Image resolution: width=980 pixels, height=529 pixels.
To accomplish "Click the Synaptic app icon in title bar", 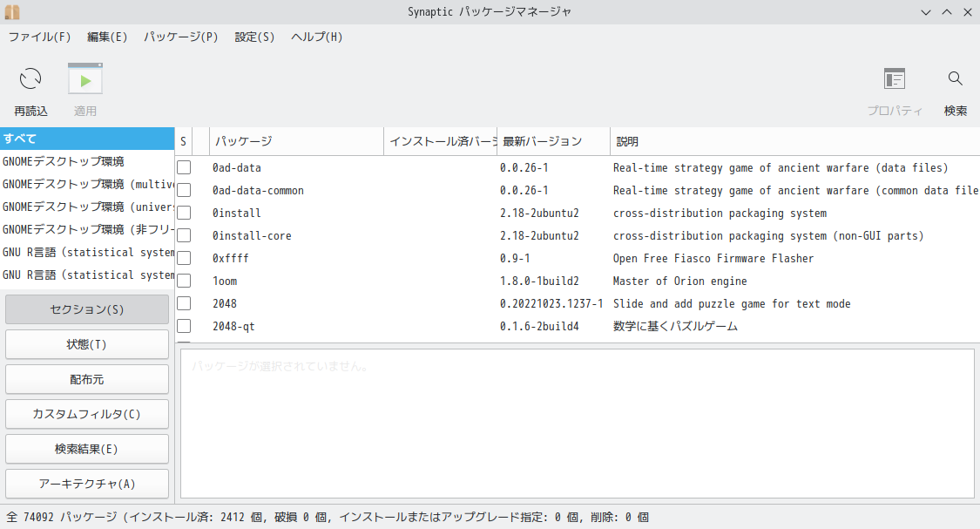I will pyautogui.click(x=11, y=11).
